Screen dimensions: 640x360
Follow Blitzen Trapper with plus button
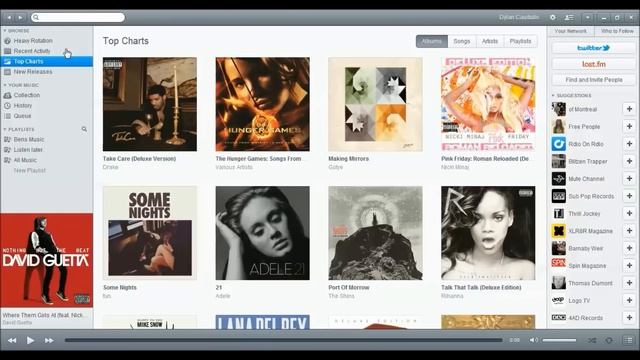pyautogui.click(x=629, y=161)
